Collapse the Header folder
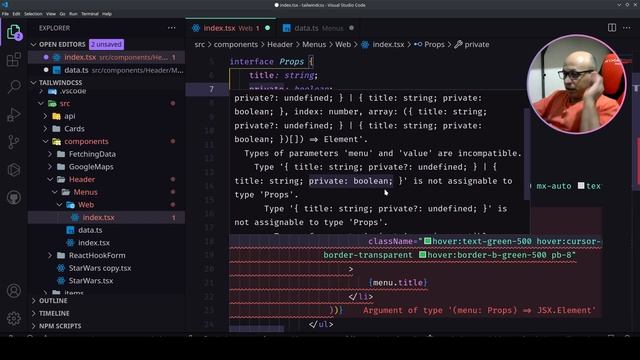 (50, 179)
